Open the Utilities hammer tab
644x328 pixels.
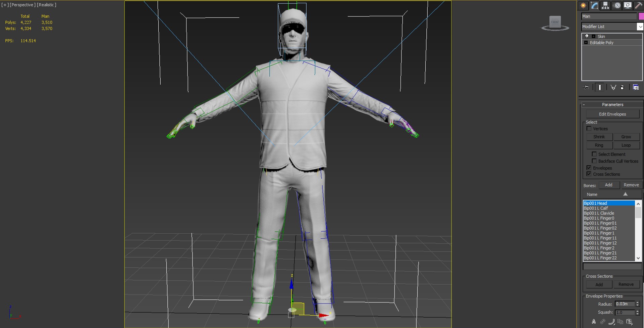tap(638, 5)
